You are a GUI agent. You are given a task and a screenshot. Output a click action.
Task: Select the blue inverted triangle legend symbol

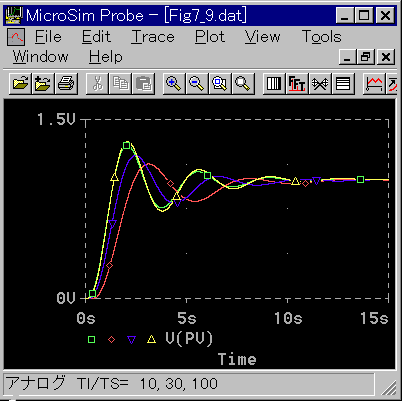coord(132,340)
